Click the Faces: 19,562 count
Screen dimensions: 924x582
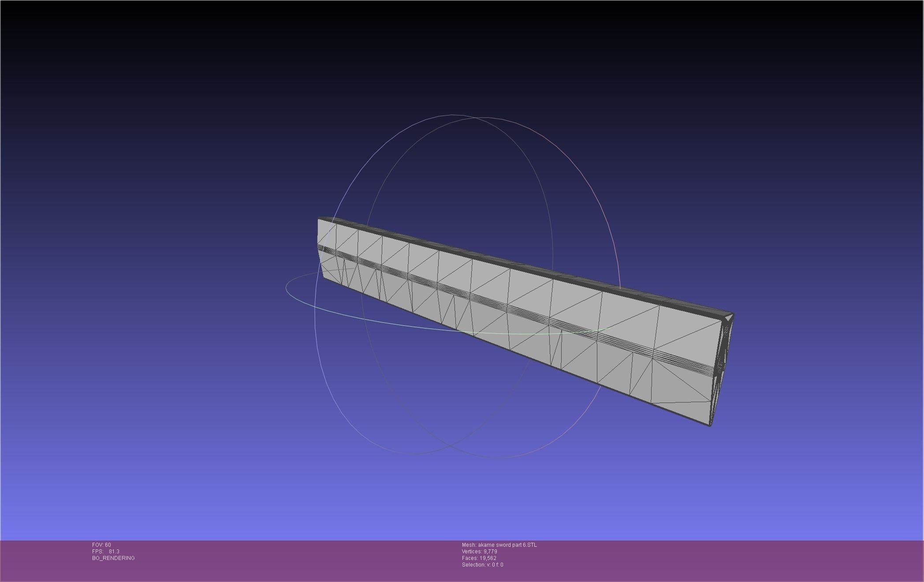point(479,558)
